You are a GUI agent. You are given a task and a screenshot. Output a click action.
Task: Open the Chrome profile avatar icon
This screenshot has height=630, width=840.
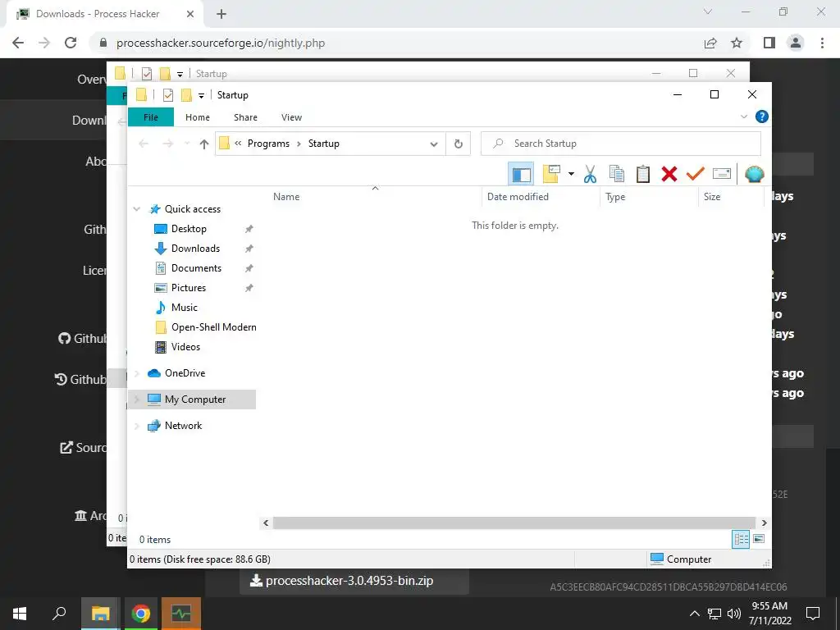click(x=796, y=43)
